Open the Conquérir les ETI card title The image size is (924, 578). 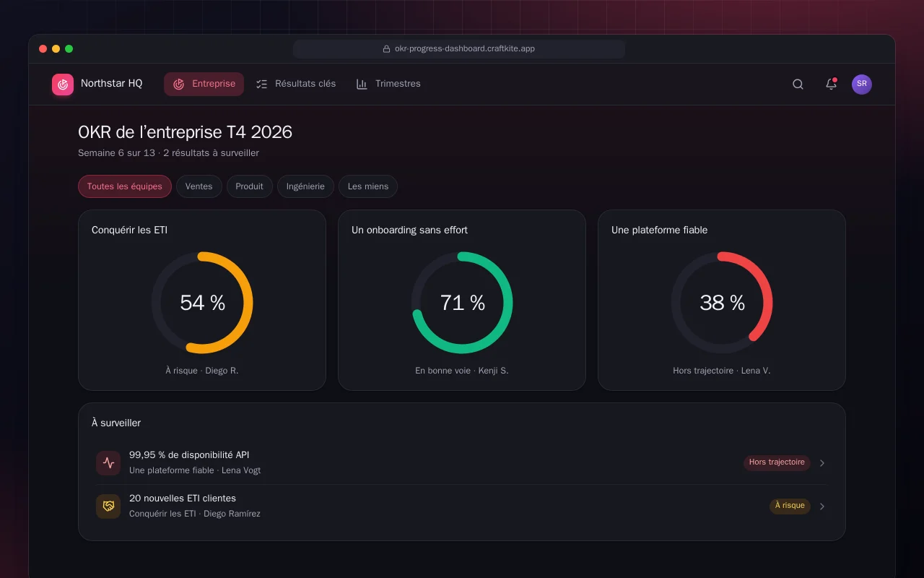pyautogui.click(x=130, y=230)
